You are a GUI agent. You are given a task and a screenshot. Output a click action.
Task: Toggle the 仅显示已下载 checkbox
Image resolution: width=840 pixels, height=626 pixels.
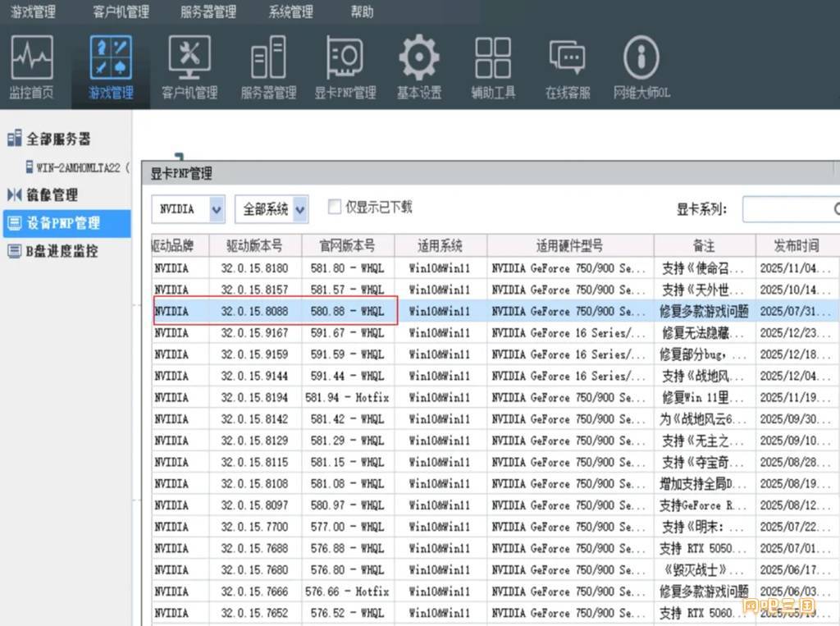point(335,208)
